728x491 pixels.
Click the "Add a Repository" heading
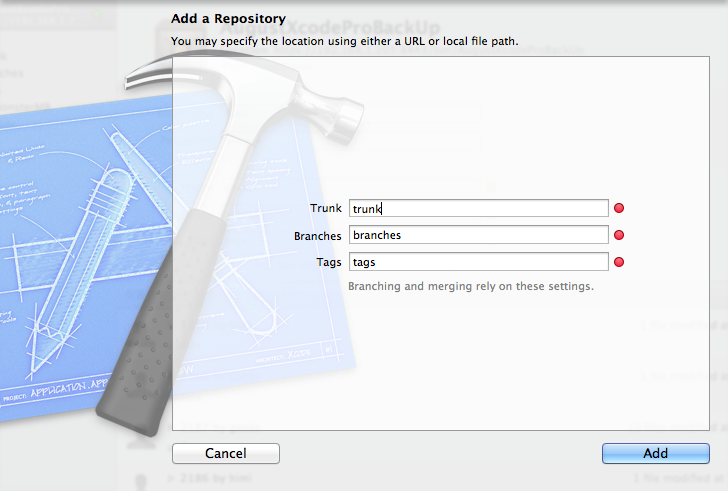(x=229, y=19)
